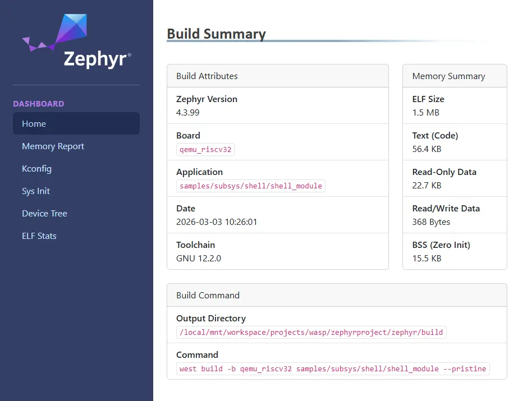Click the ELF Size value 1.5 MB
Screen dimensions: 532x401
click(426, 112)
